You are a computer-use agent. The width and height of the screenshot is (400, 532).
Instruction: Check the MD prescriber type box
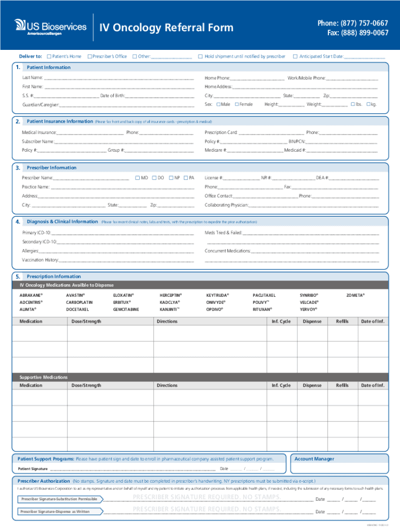tap(138, 178)
